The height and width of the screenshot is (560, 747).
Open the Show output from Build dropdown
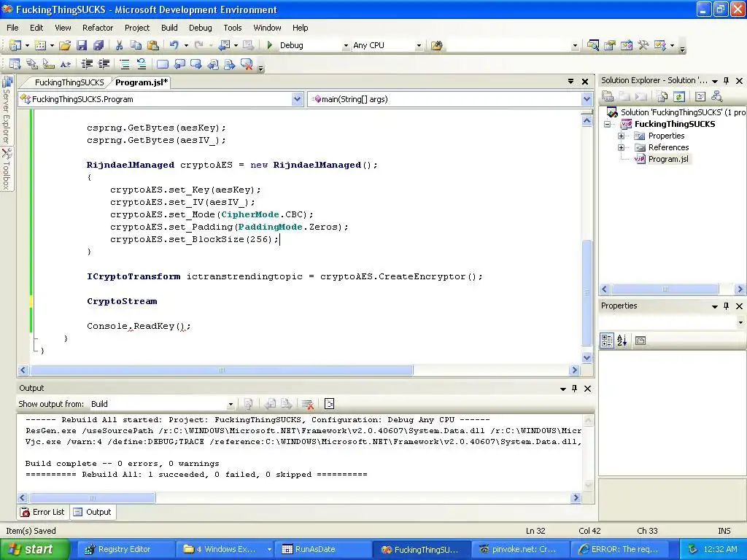point(231,404)
